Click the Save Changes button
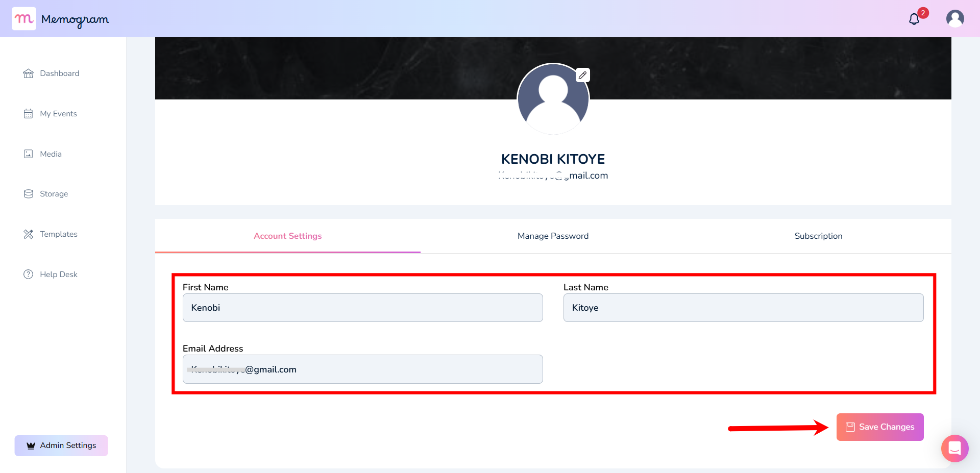The height and width of the screenshot is (473, 980). click(x=880, y=427)
